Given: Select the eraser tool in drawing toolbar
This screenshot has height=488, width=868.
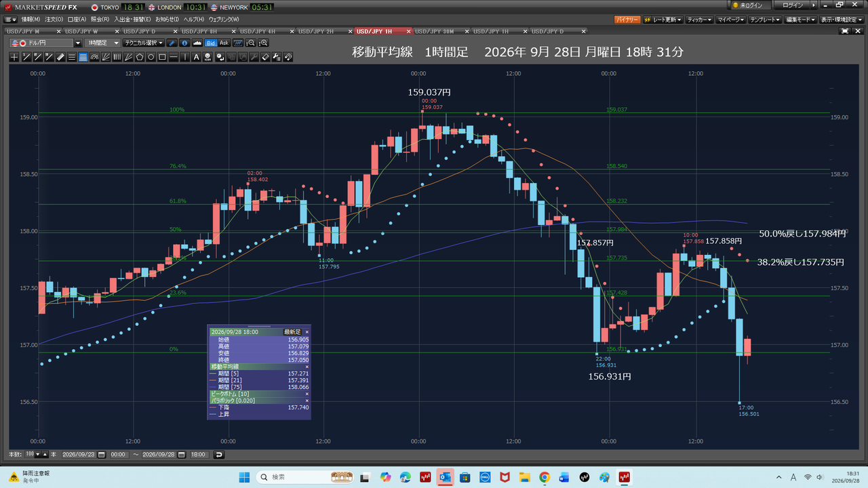Looking at the screenshot, I should [266, 58].
